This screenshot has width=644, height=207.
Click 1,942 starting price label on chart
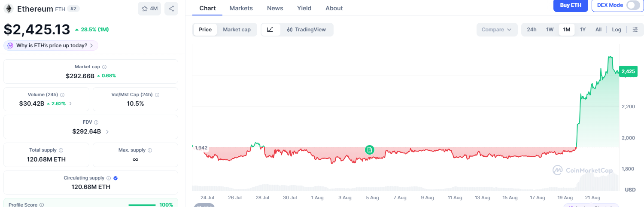tap(201, 148)
